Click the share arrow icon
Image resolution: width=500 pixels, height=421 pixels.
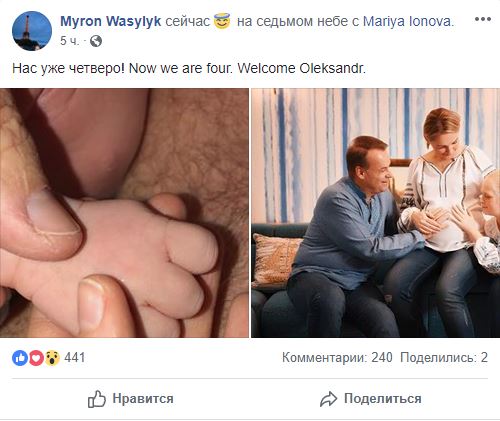329,399
